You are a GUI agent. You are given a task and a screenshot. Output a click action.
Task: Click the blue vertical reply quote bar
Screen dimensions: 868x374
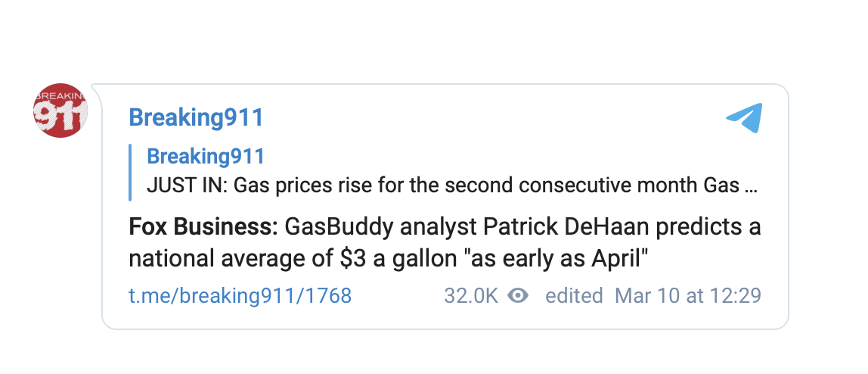131,173
